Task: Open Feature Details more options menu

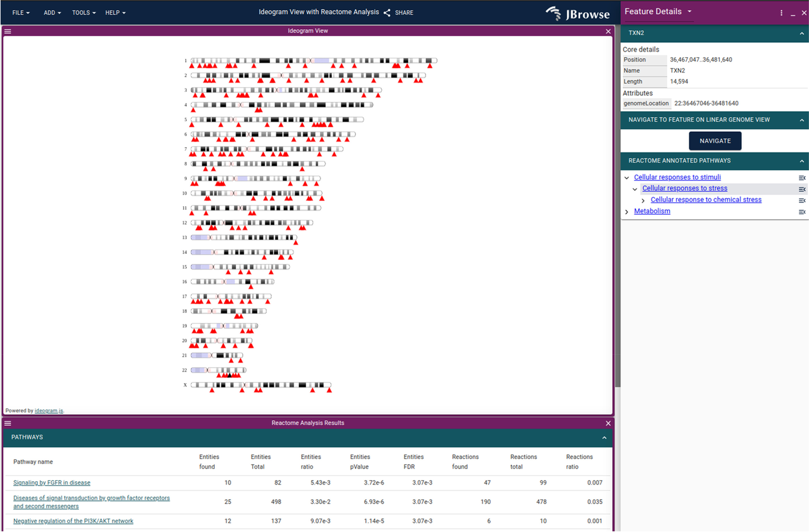Action: [x=782, y=13]
